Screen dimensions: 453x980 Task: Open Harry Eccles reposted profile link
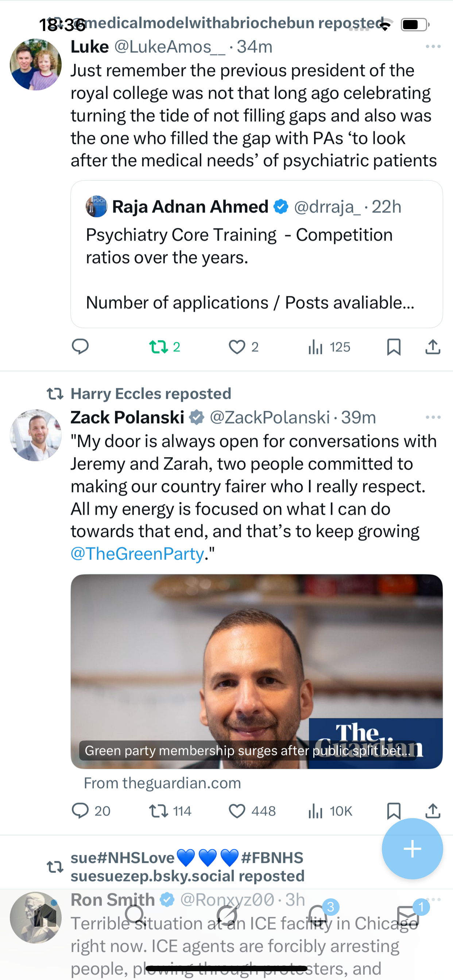[151, 394]
